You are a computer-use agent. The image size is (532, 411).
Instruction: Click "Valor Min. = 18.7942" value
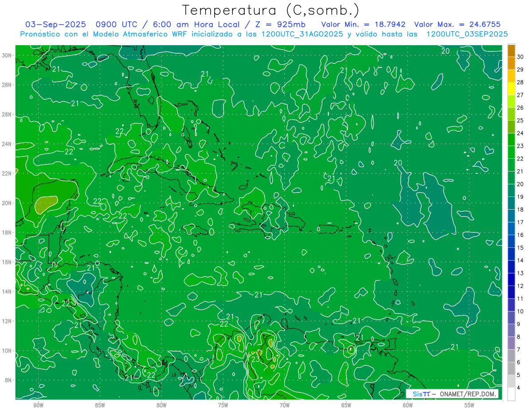(363, 24)
